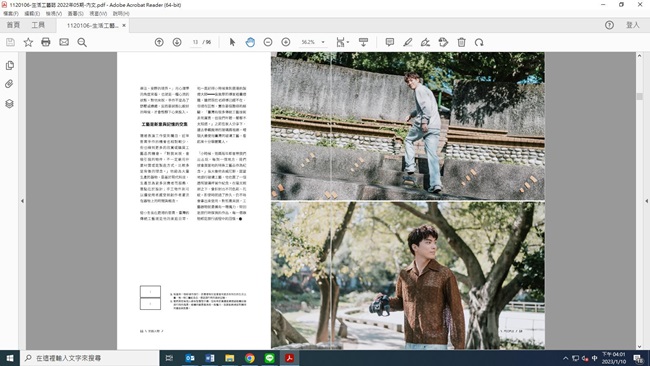Viewport: 650px width, 366px height.
Task: Select the 1120106 document tab
Action: pos(92,26)
